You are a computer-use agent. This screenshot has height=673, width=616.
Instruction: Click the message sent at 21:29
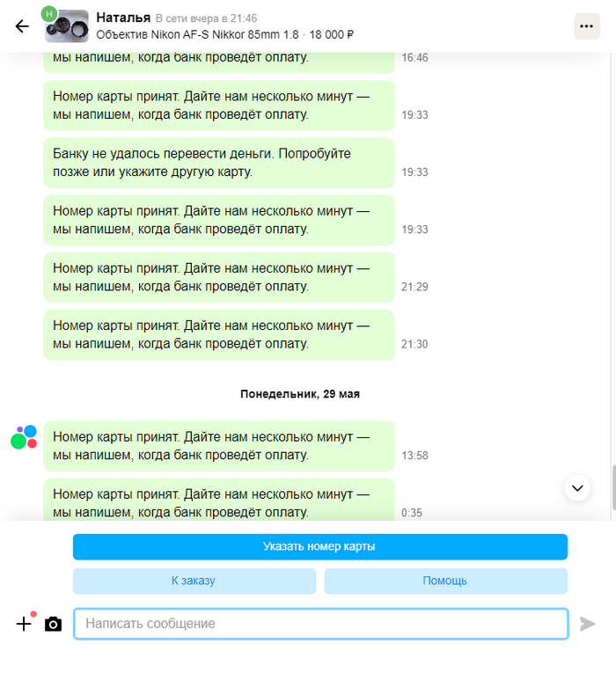click(x=219, y=277)
